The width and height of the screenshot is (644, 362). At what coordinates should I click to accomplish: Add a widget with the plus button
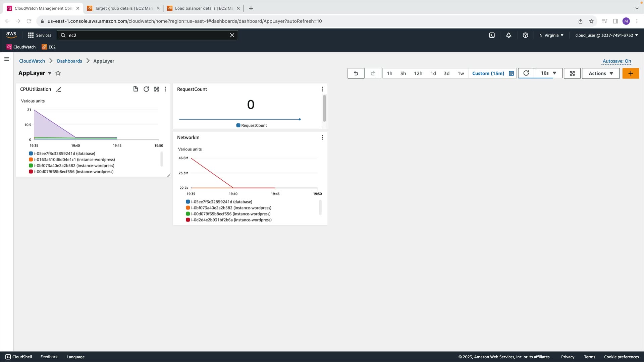point(631,73)
